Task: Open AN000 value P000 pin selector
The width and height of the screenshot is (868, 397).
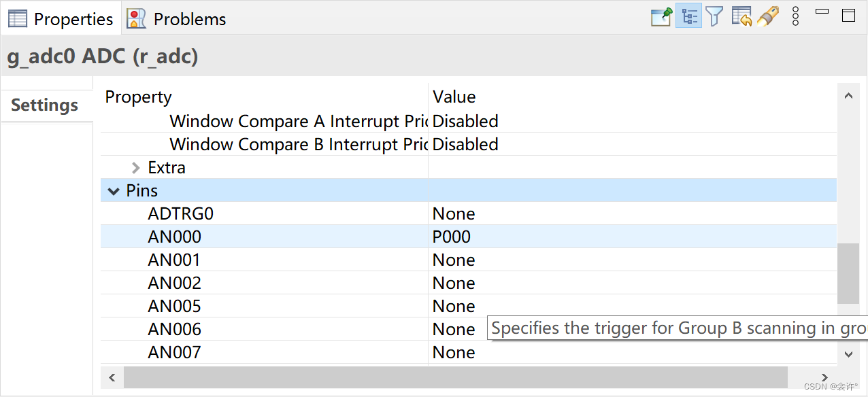Action: (452, 237)
